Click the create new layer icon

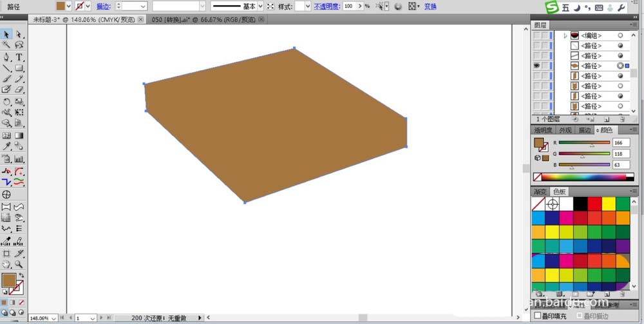606,119
